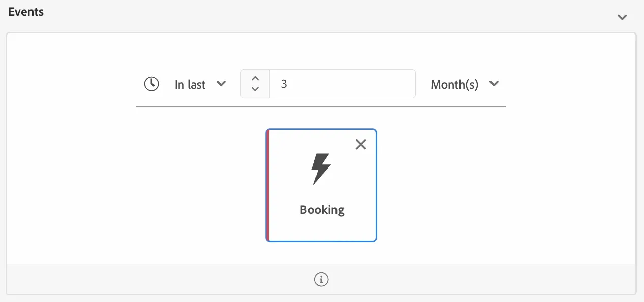The image size is (644, 302).
Task: Select the Booking event lightning icon
Action: click(x=321, y=169)
